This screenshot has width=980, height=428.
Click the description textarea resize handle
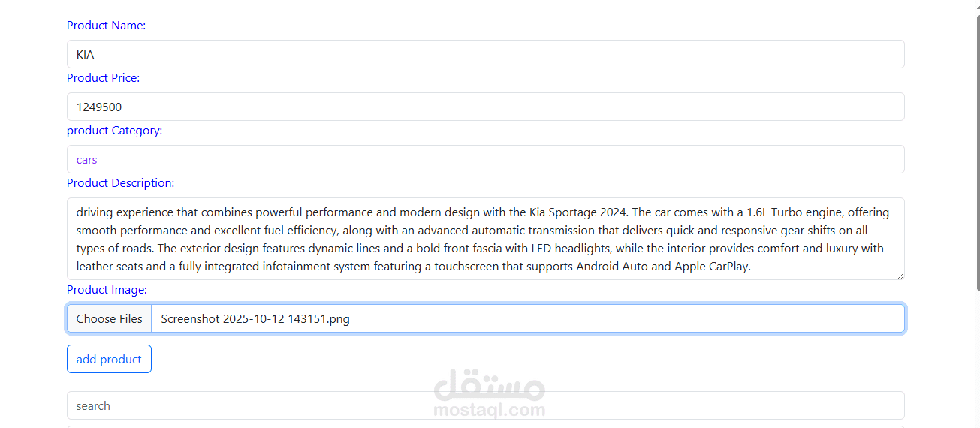900,276
